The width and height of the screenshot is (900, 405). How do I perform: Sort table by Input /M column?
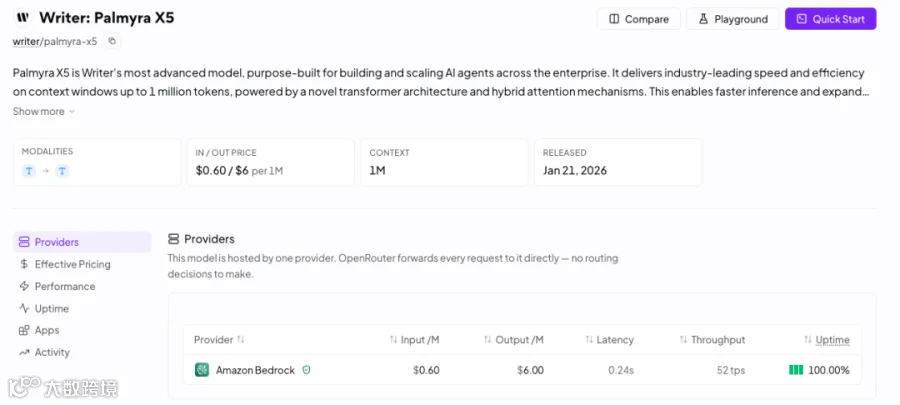tap(414, 340)
